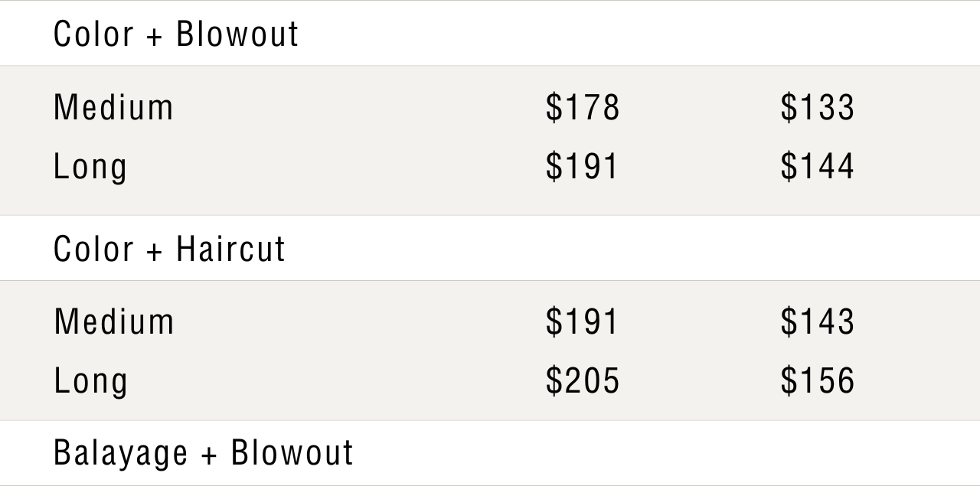Click the $143 price for Medium

(x=817, y=321)
